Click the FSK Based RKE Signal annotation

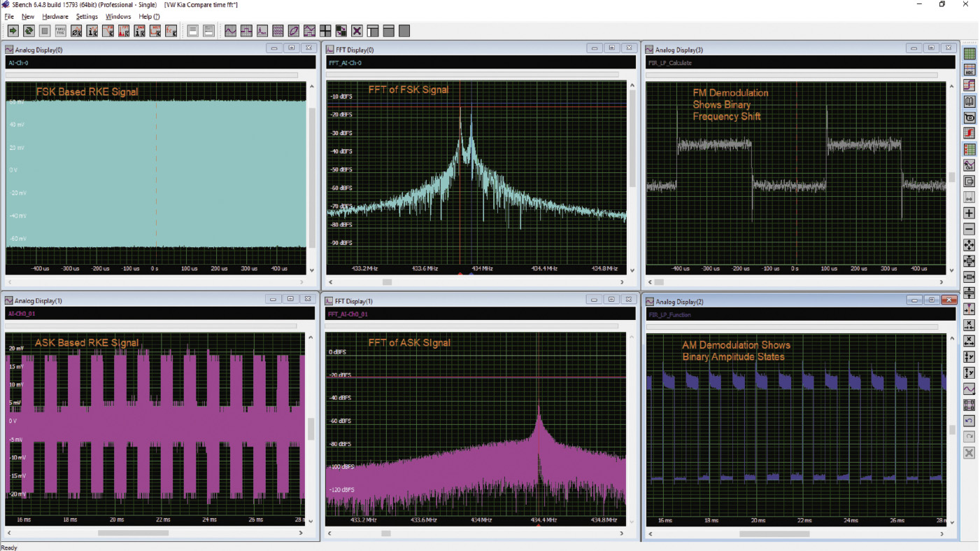click(x=87, y=92)
